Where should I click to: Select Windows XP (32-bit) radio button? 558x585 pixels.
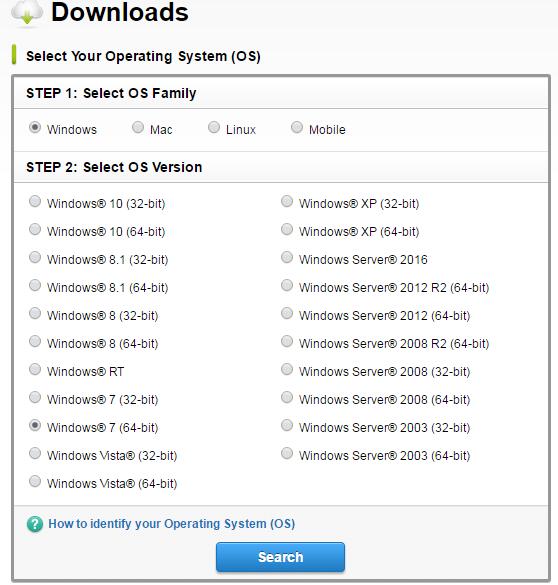[287, 201]
